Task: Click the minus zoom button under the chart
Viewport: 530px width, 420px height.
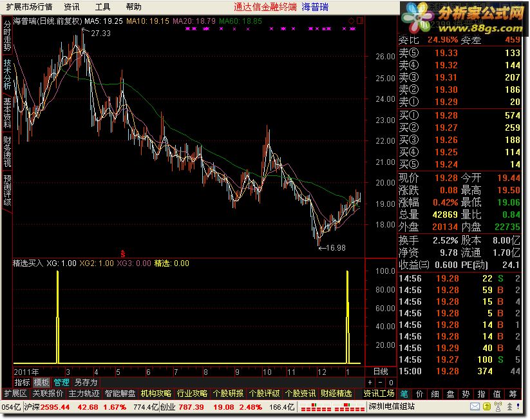Action: (380, 383)
